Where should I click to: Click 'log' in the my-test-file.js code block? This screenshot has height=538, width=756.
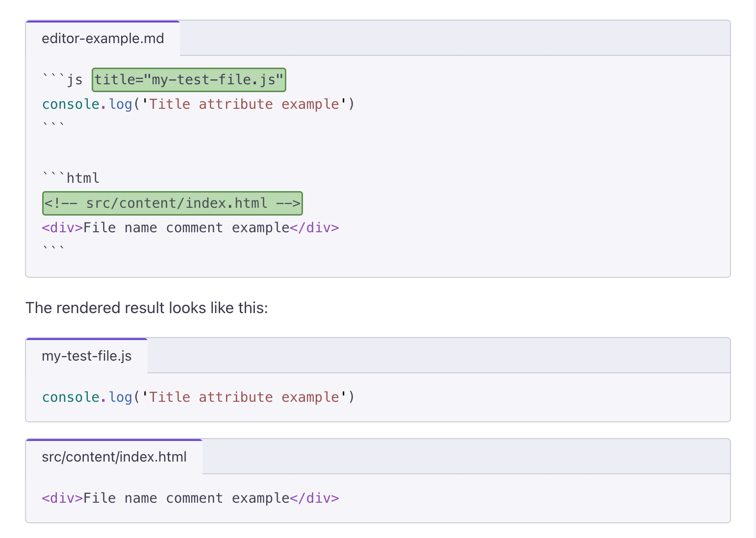[121, 397]
